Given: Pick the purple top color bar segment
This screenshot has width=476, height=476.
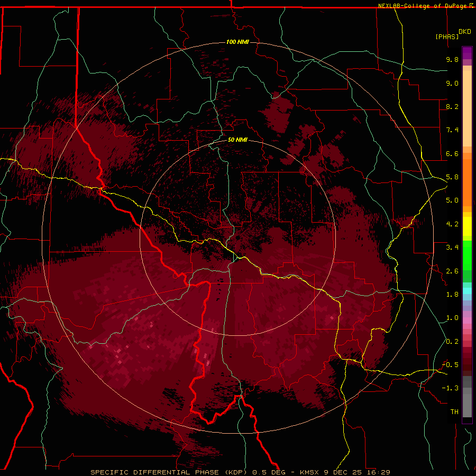Looking at the screenshot, I should [467, 53].
